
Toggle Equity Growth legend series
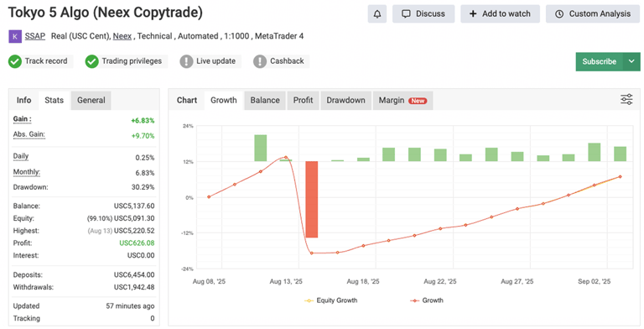point(330,300)
